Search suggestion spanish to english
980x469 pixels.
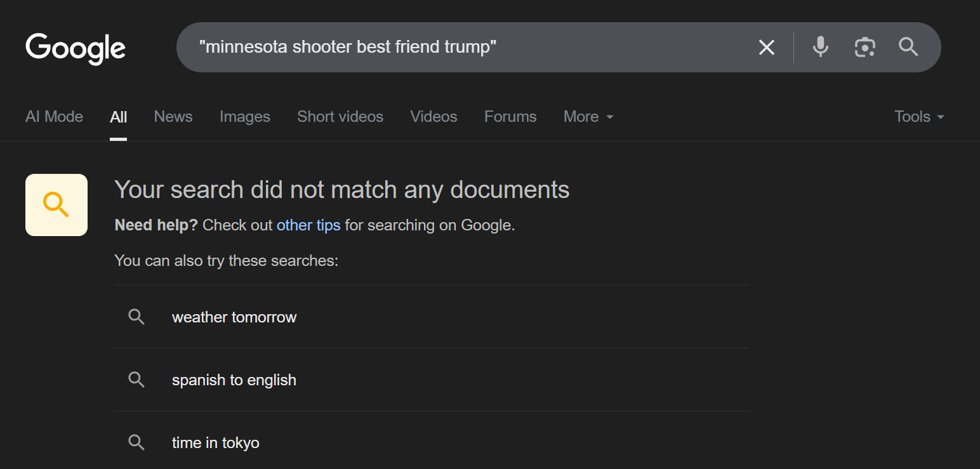432,380
